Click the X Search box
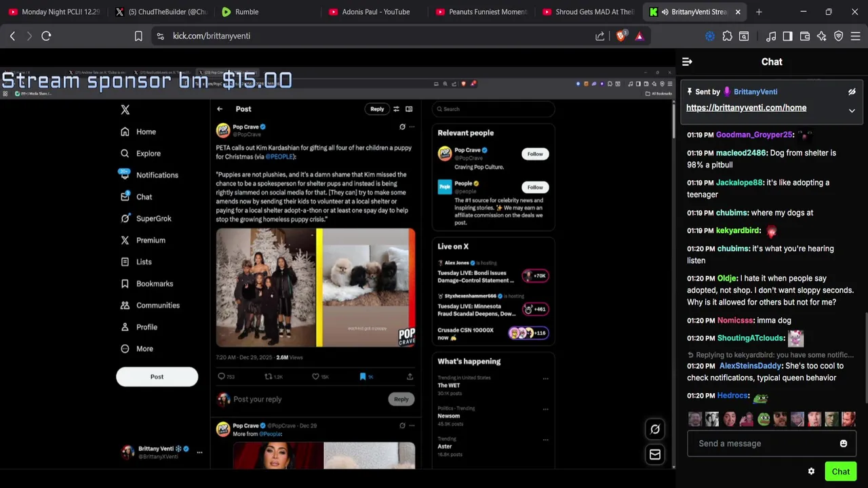Screen dimensions: 868x488 tap(494, 108)
